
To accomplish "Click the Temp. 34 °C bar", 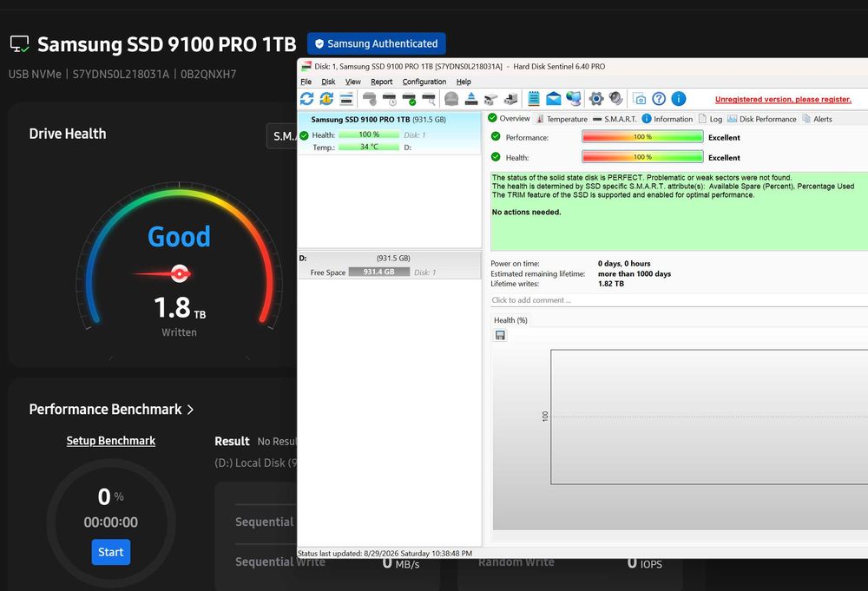I will pos(369,147).
